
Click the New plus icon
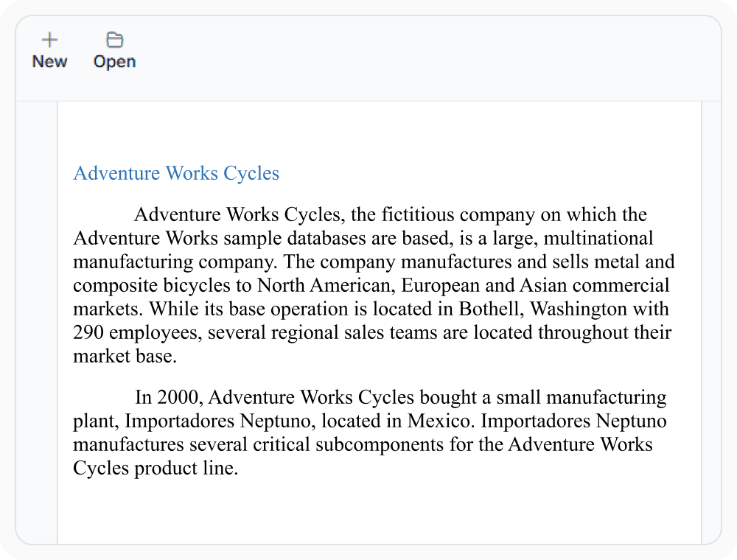[49, 40]
